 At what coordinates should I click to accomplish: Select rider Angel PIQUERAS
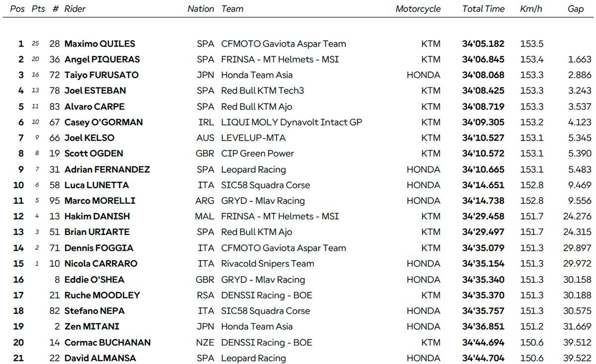[102, 60]
